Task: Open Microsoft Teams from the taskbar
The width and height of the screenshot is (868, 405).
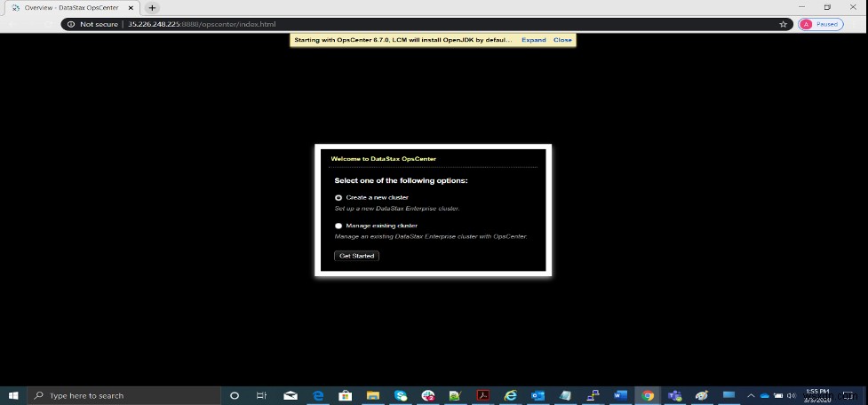Action: tap(674, 395)
